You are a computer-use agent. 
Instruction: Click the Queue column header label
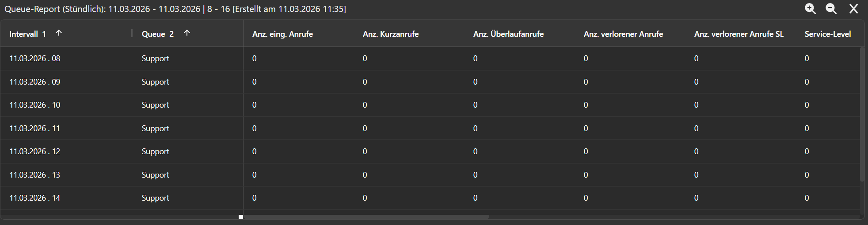153,34
